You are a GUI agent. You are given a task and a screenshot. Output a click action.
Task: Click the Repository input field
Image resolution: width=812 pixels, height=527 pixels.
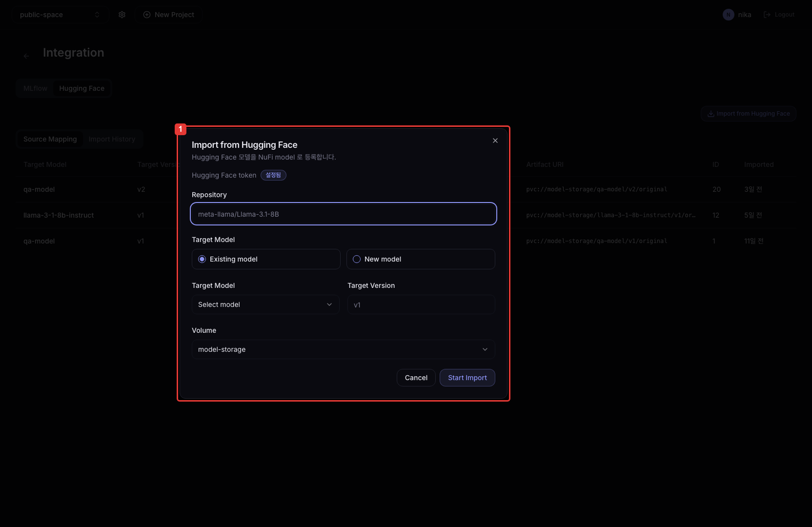[344, 214]
